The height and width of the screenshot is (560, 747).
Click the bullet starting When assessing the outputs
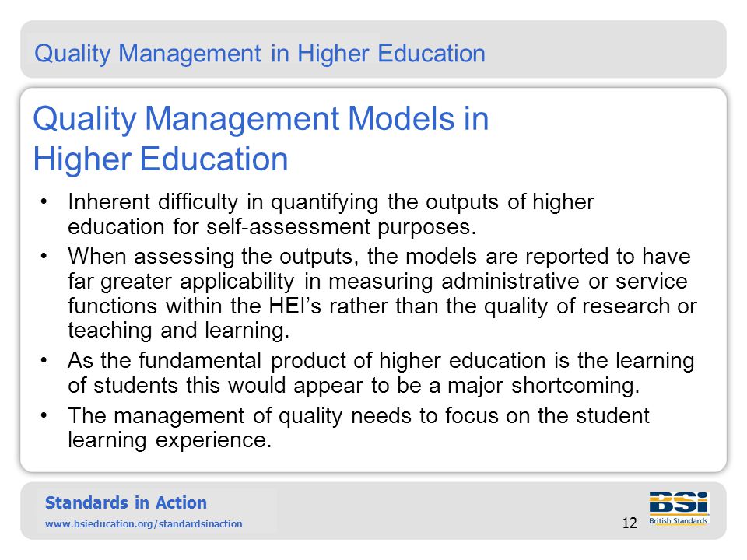382,293
